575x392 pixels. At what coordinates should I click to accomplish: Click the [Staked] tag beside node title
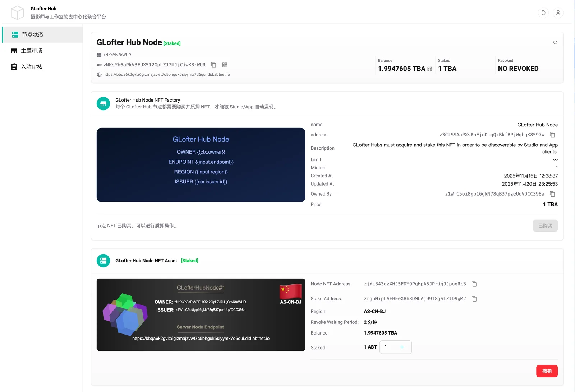click(172, 43)
